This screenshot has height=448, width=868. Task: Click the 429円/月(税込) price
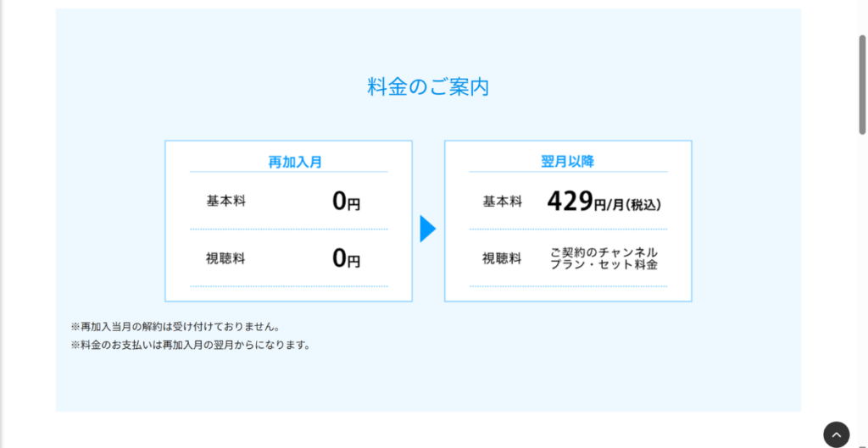point(604,202)
